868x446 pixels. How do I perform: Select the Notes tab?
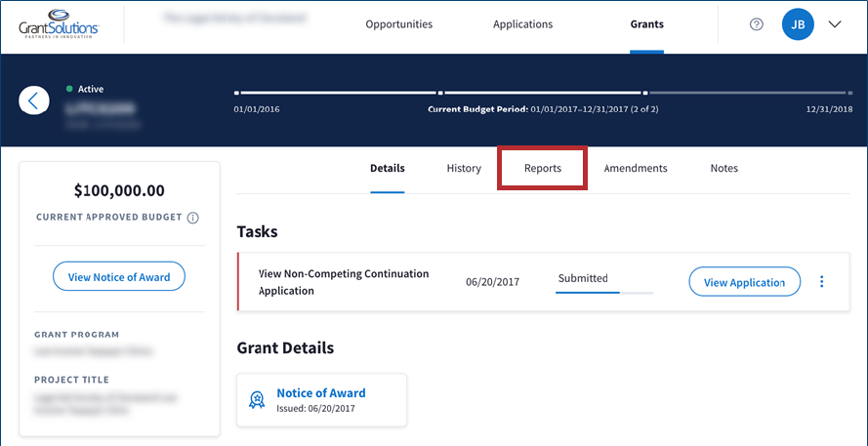click(x=723, y=168)
